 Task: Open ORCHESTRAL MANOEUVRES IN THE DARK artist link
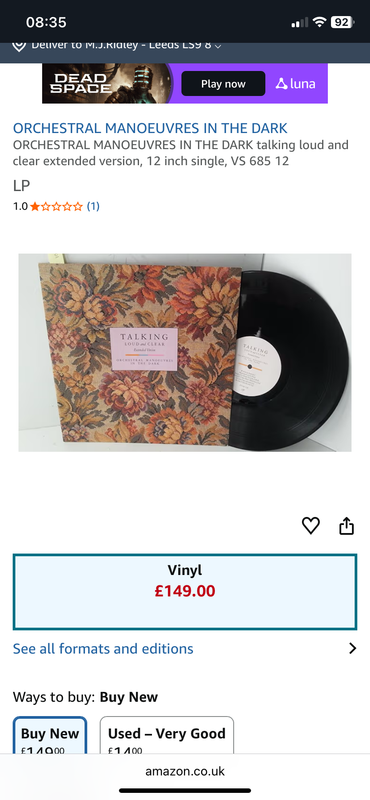(x=150, y=128)
